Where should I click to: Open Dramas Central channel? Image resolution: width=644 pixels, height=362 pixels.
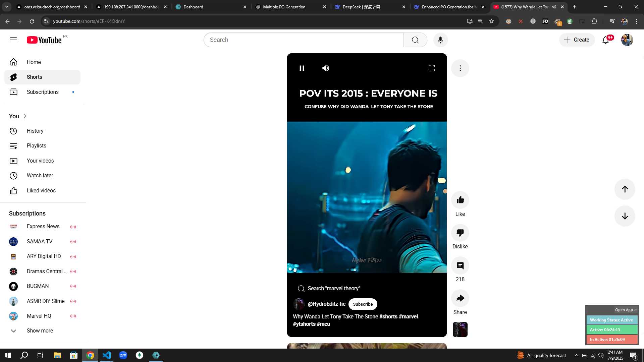coord(42,271)
